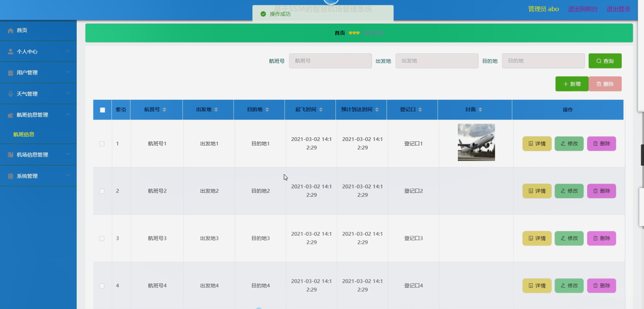
Task: Click the 航班信息管理 sidebar icon
Action: (11, 115)
